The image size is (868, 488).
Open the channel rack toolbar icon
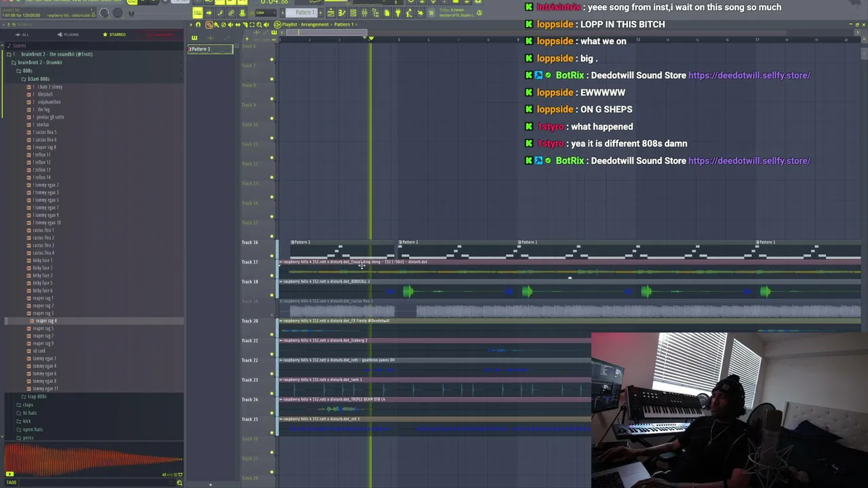point(353,12)
